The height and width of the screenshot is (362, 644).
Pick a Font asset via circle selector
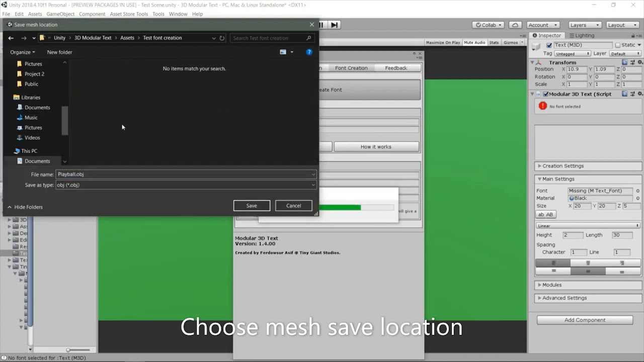pyautogui.click(x=638, y=191)
